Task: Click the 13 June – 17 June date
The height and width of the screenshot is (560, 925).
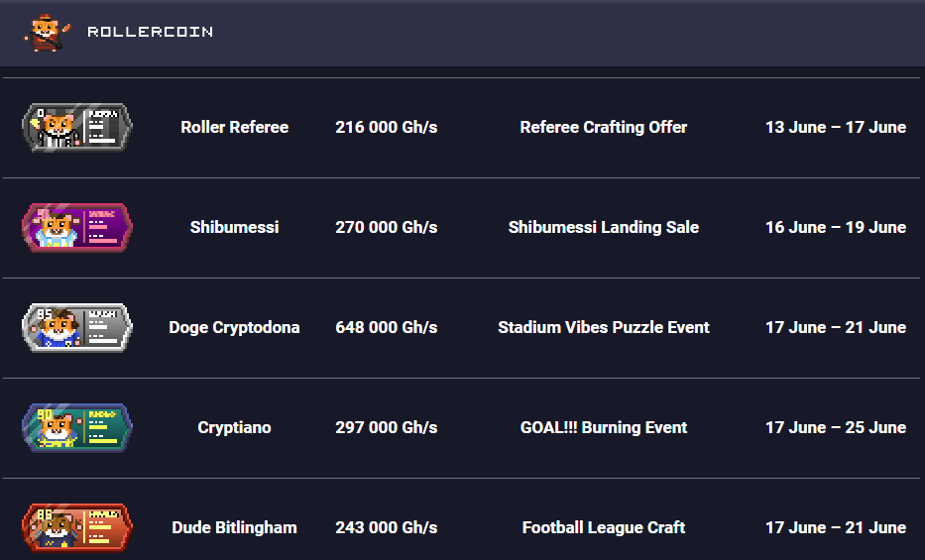Action: 836,127
